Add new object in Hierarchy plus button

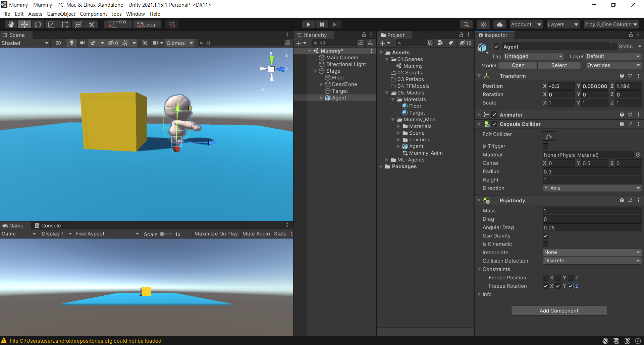[x=301, y=43]
